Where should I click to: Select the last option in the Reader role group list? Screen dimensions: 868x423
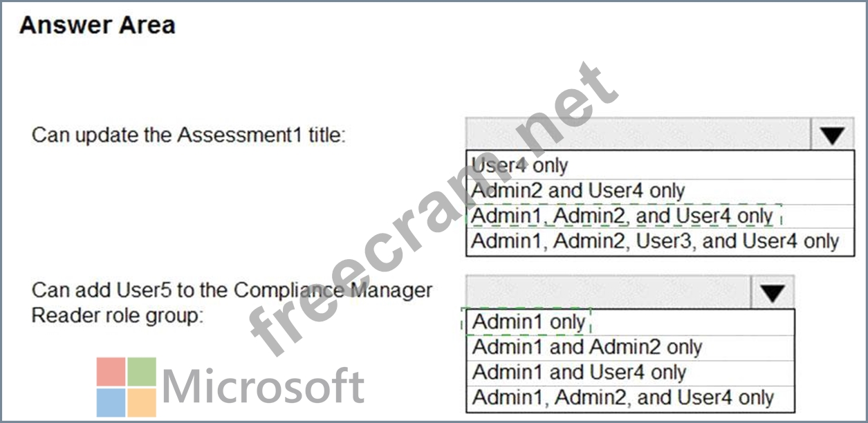(622, 398)
